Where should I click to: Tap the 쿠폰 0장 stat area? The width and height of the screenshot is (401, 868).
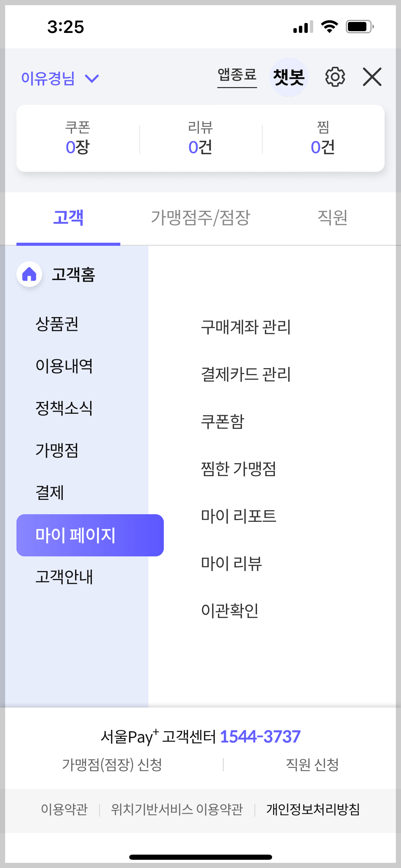click(x=78, y=138)
